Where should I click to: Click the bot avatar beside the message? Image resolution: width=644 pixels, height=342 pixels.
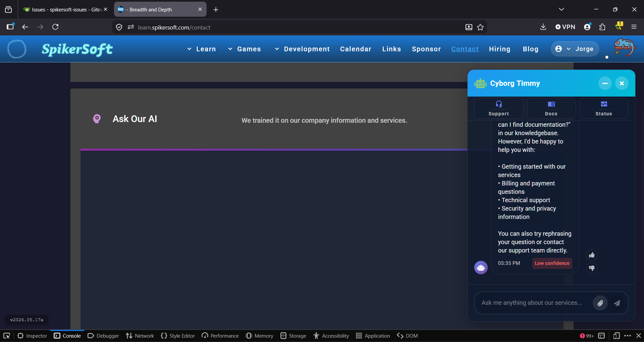pos(481,268)
